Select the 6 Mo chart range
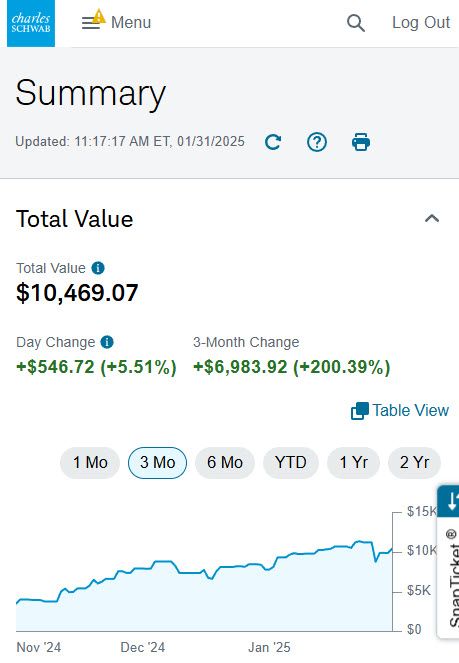Screen dimensions: 459x663 (225, 463)
